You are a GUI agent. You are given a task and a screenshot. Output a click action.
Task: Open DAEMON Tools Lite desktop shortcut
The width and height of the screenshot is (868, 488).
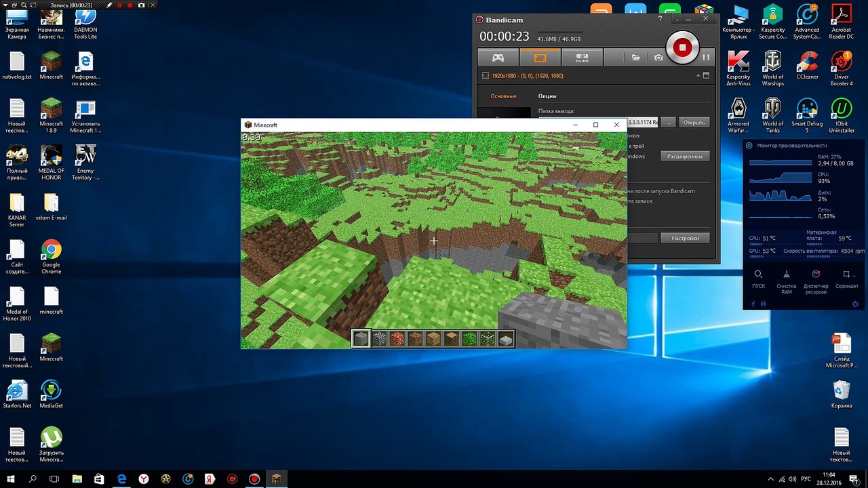click(85, 22)
